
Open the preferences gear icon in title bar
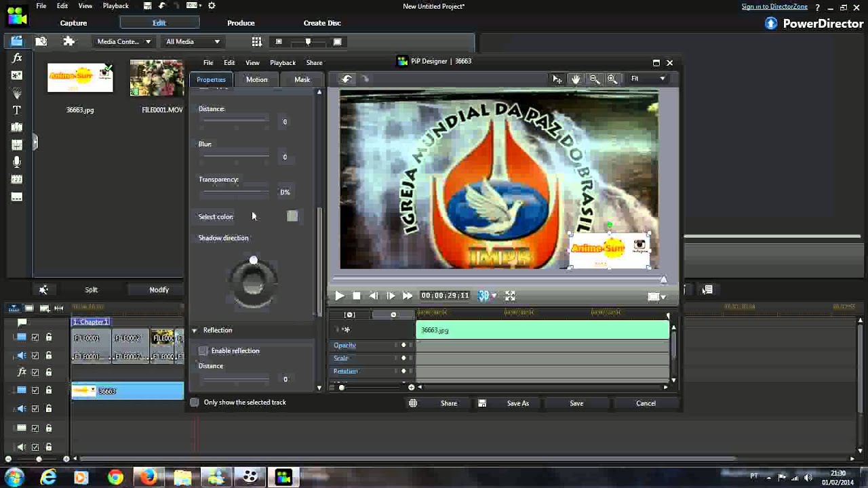[212, 5]
